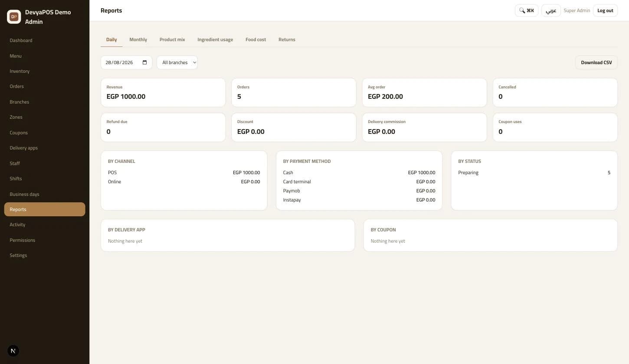View the Ingredient usage tab
The height and width of the screenshot is (364, 629).
pyautogui.click(x=215, y=39)
